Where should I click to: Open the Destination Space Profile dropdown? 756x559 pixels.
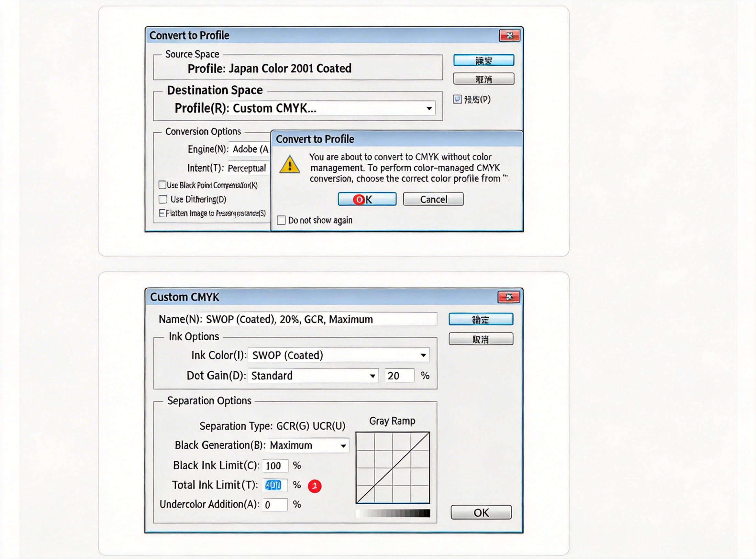click(x=428, y=108)
